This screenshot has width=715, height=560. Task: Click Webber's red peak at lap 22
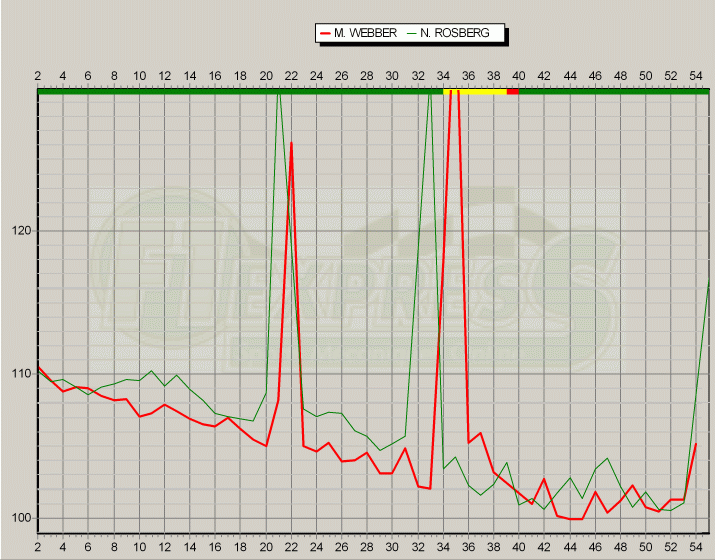tap(291, 143)
